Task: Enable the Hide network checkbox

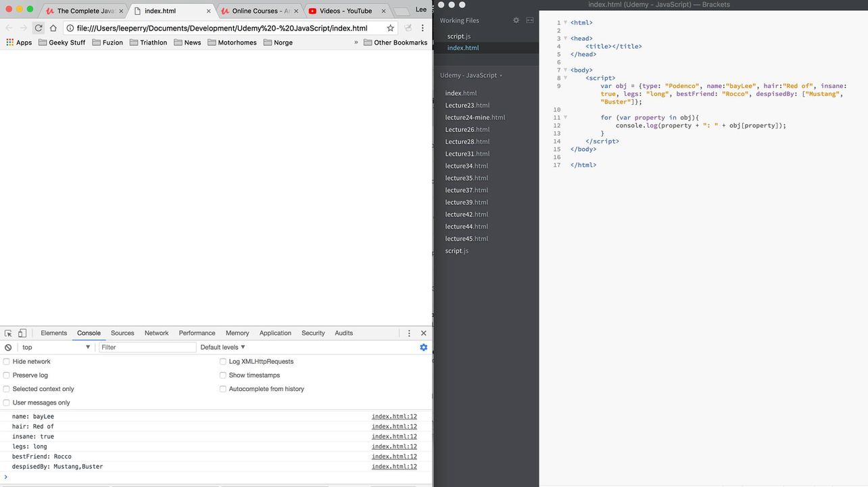Action: (x=7, y=362)
